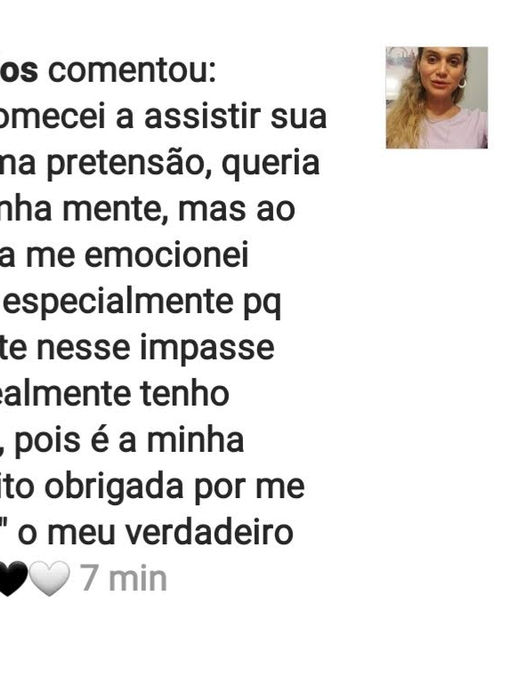Click the black heart emoji
Viewport: 525px width, 700px height.
(x=13, y=579)
